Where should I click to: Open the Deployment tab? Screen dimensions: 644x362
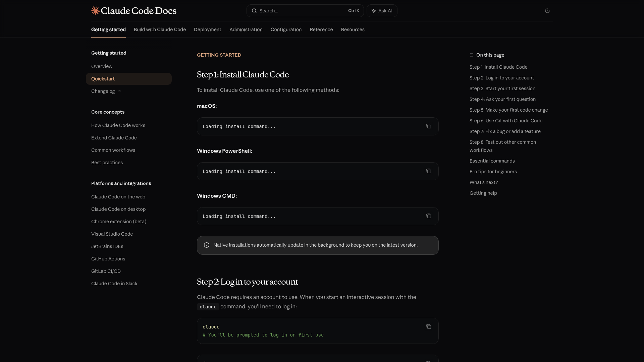click(x=208, y=29)
